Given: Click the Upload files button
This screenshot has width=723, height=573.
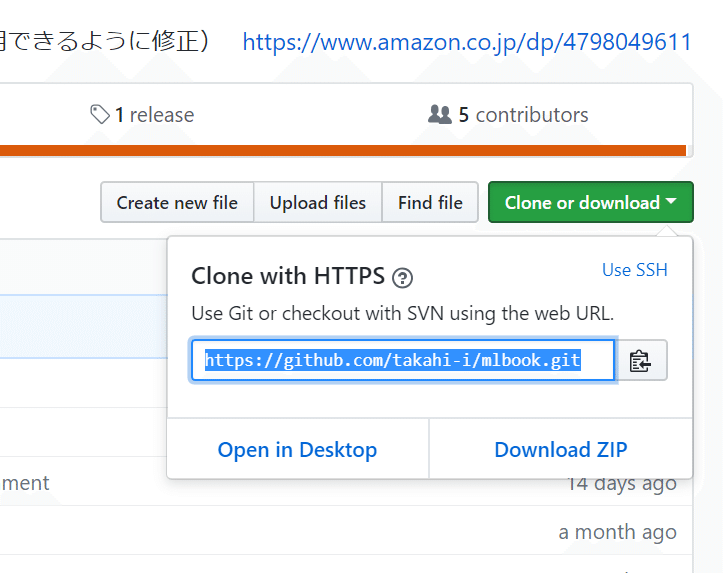Looking at the screenshot, I should pyautogui.click(x=318, y=202).
